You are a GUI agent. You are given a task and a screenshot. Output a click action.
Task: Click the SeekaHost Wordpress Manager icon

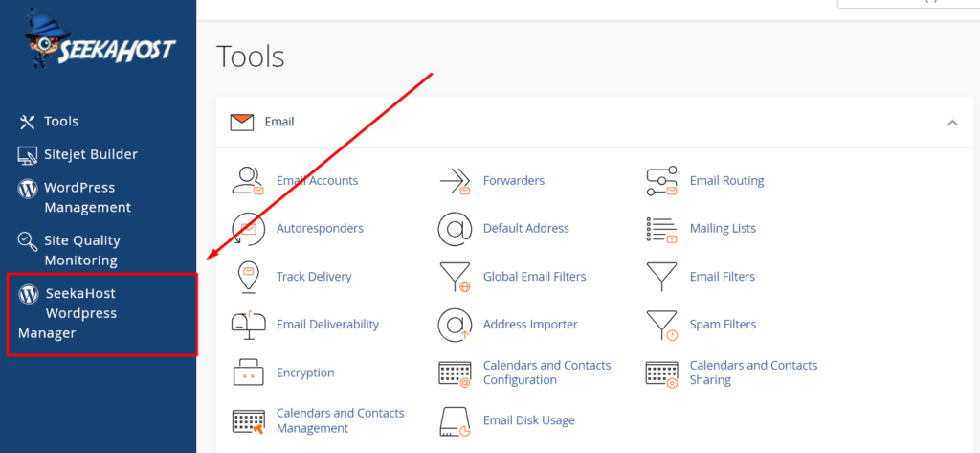pyautogui.click(x=29, y=294)
